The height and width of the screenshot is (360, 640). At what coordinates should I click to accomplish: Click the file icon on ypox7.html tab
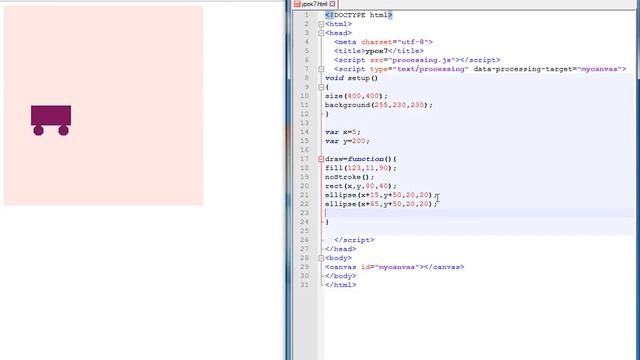point(297,4)
